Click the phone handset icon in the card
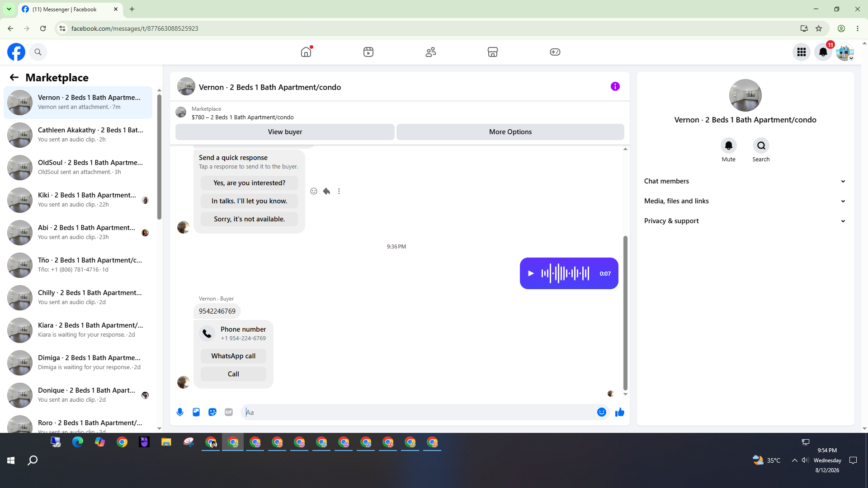This screenshot has width=868, height=488. point(207,333)
